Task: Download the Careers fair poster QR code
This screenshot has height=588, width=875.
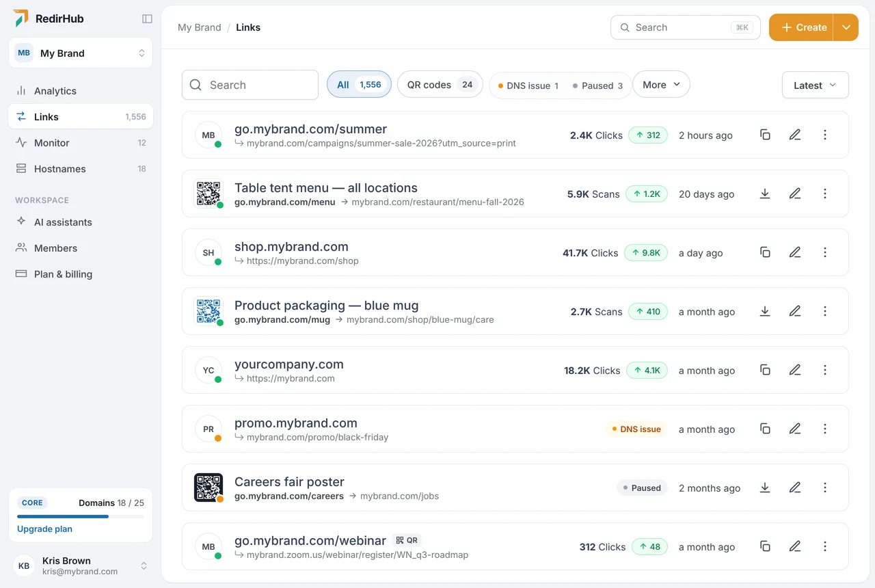Action: [765, 487]
